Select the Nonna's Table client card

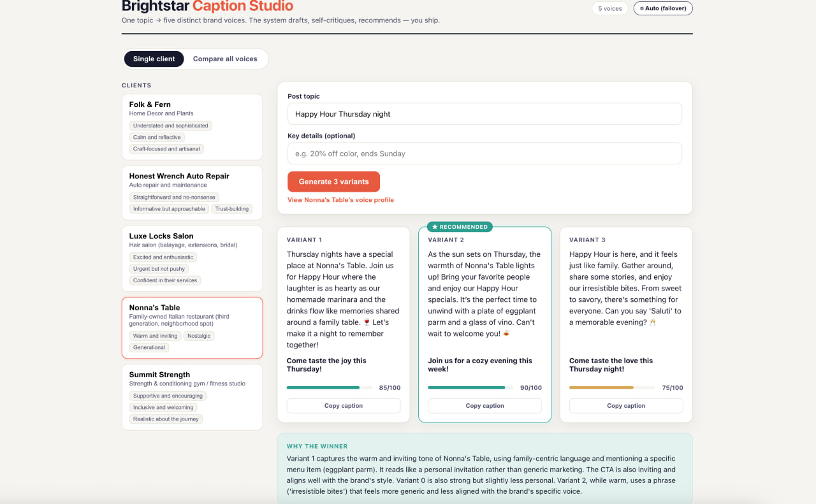[x=192, y=328]
